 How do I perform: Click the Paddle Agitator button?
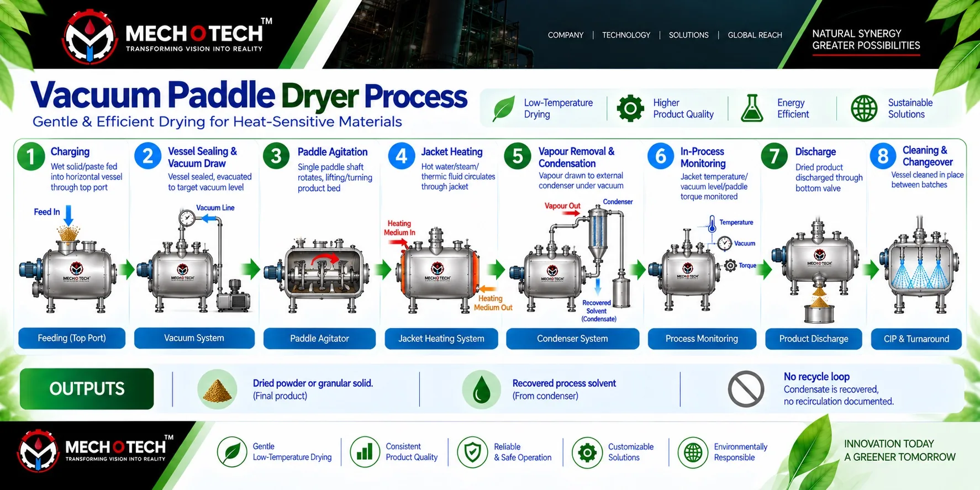(x=319, y=339)
